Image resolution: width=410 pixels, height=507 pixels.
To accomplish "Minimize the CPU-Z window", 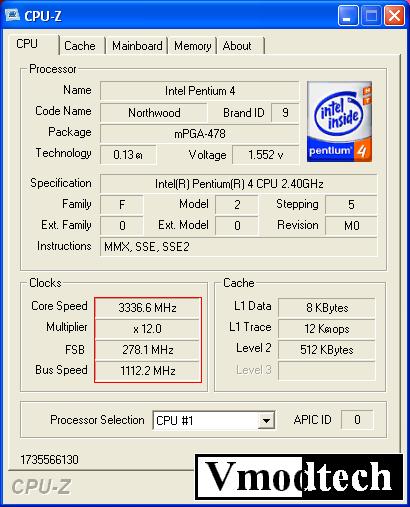I will coord(348,16).
